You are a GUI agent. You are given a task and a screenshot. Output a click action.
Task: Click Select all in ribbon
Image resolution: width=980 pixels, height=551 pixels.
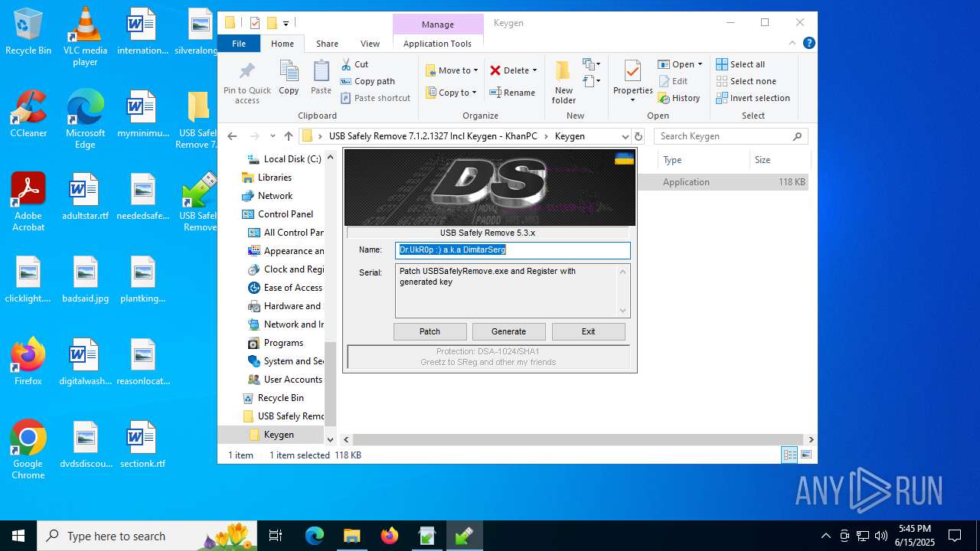740,64
